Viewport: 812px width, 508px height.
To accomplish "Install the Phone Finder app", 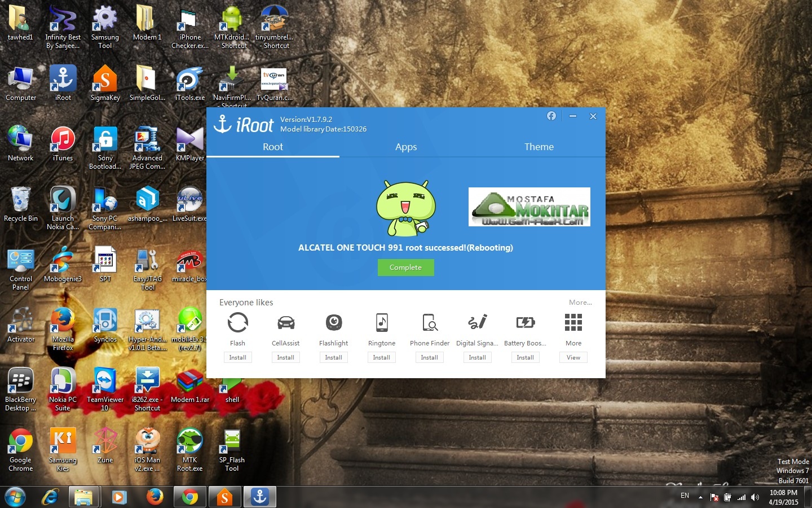I will [x=430, y=357].
